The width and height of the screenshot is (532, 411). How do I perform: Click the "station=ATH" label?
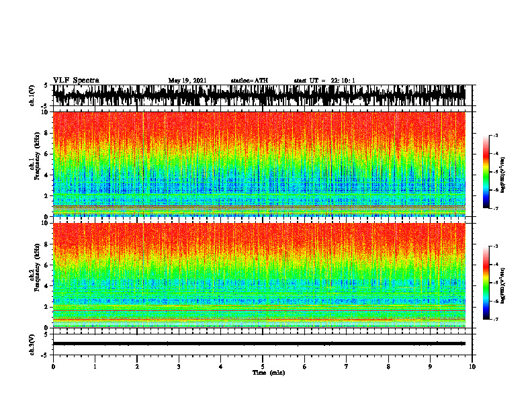coord(249,81)
